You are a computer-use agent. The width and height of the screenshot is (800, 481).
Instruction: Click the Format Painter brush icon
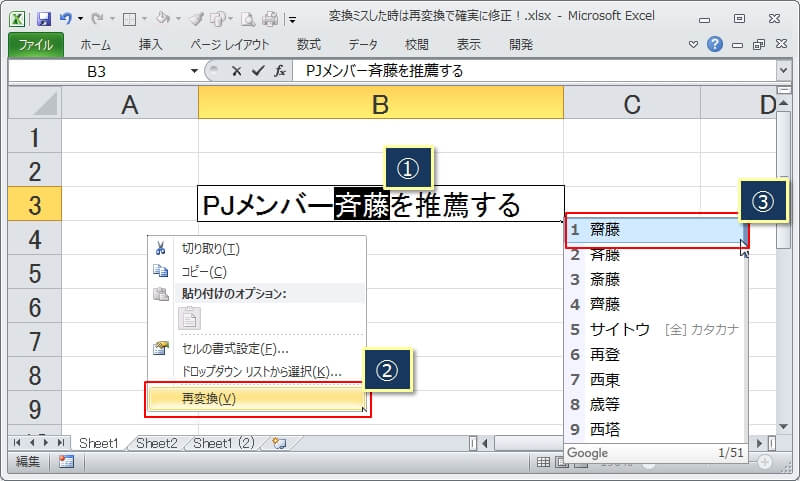(x=196, y=19)
